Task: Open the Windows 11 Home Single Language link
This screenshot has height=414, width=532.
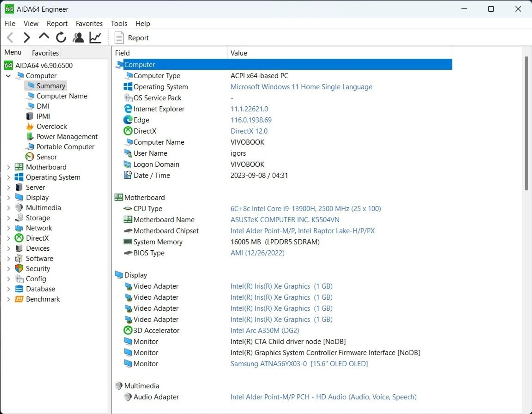Action: coord(301,87)
